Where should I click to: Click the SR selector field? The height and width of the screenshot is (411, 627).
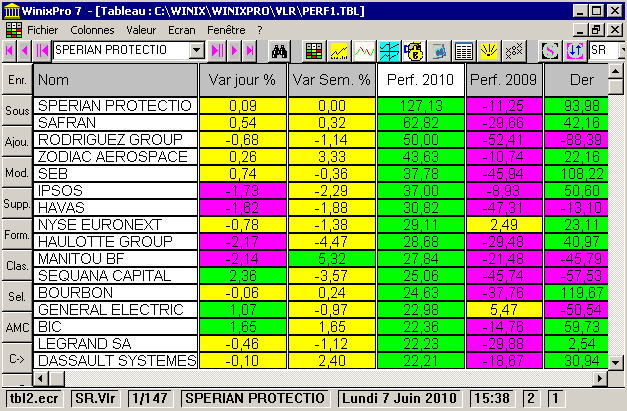[607, 50]
